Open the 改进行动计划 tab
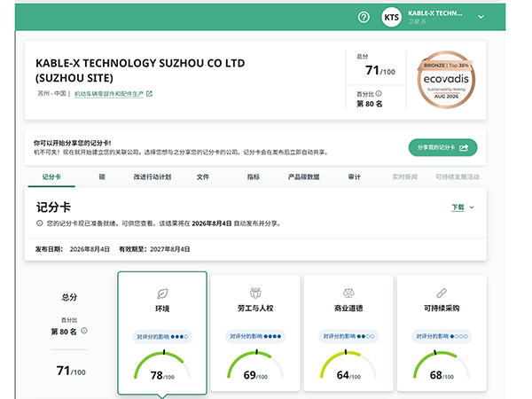 152,176
